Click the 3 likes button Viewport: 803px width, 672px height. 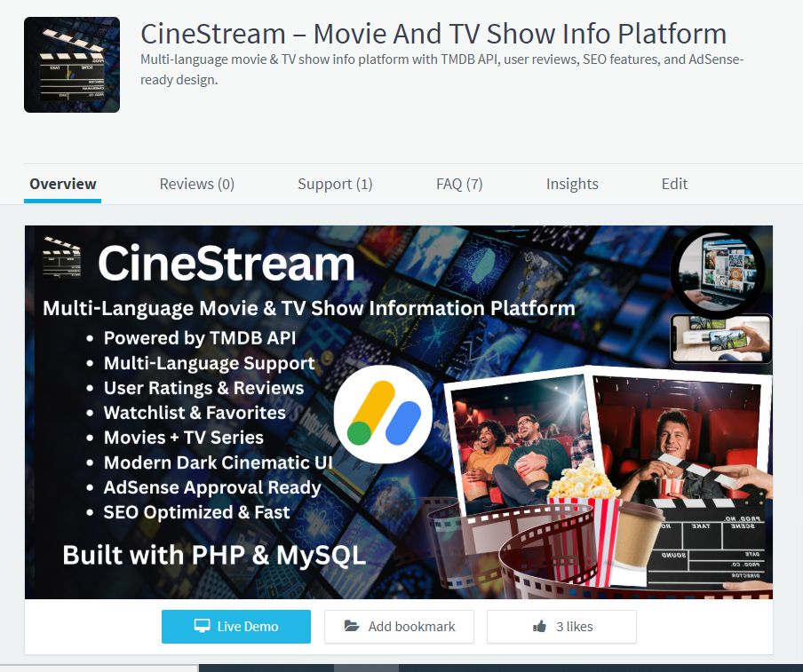[561, 627]
